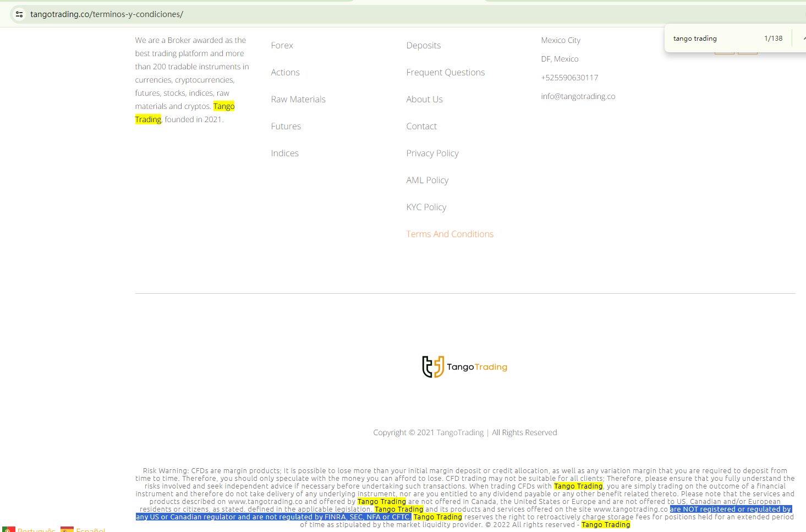Navigate to Deposits page

[x=423, y=46]
